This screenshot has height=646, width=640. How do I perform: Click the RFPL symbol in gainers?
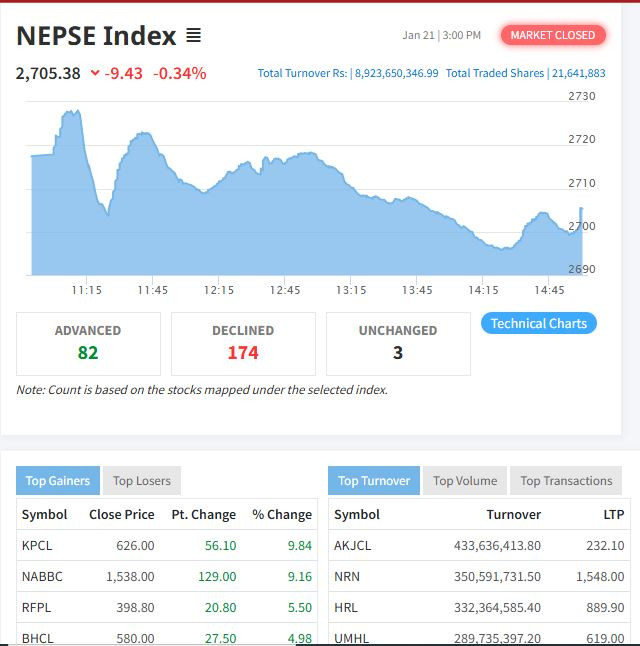point(37,607)
